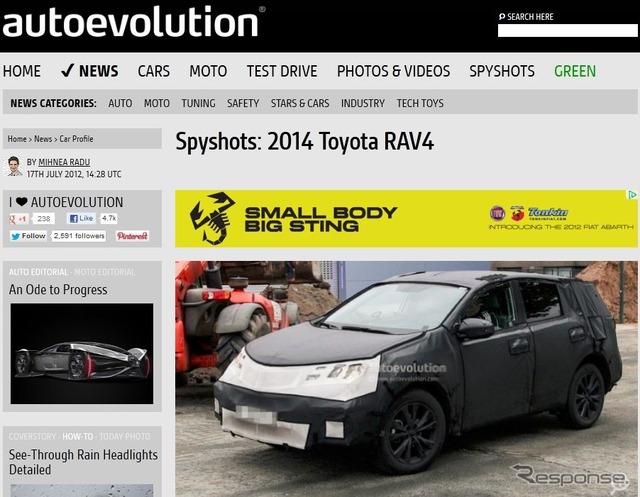Click the News breadcrumb link
This screenshot has height=497, width=640.
coord(43,139)
